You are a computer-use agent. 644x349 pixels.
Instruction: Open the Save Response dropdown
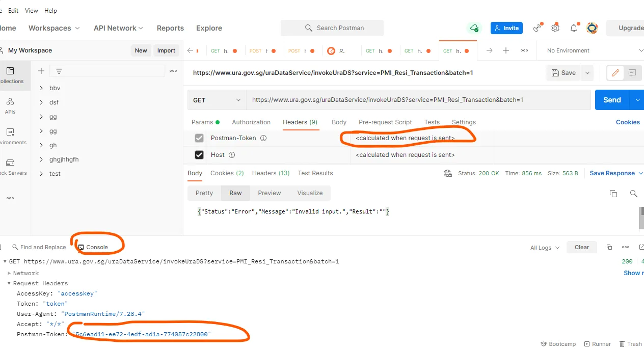616,173
